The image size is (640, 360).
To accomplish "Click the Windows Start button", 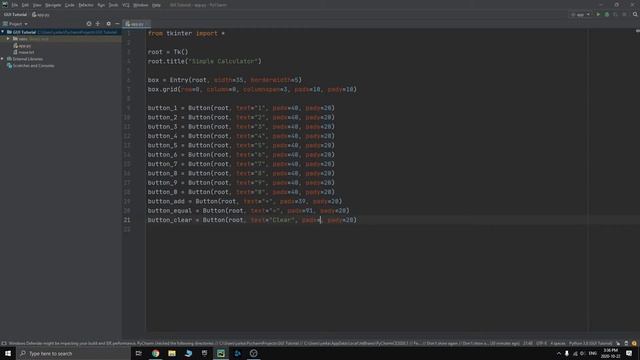I will [8, 353].
